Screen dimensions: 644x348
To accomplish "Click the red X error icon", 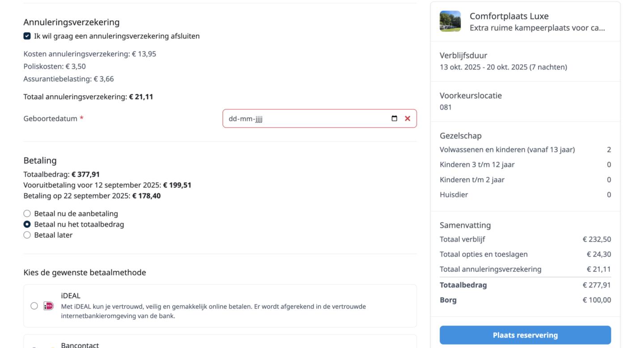I will (407, 118).
